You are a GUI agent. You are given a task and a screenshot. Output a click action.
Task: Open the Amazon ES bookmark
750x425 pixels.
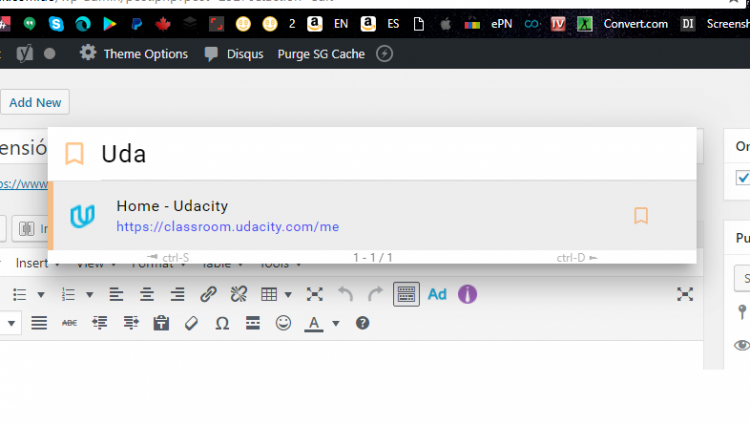pos(380,23)
